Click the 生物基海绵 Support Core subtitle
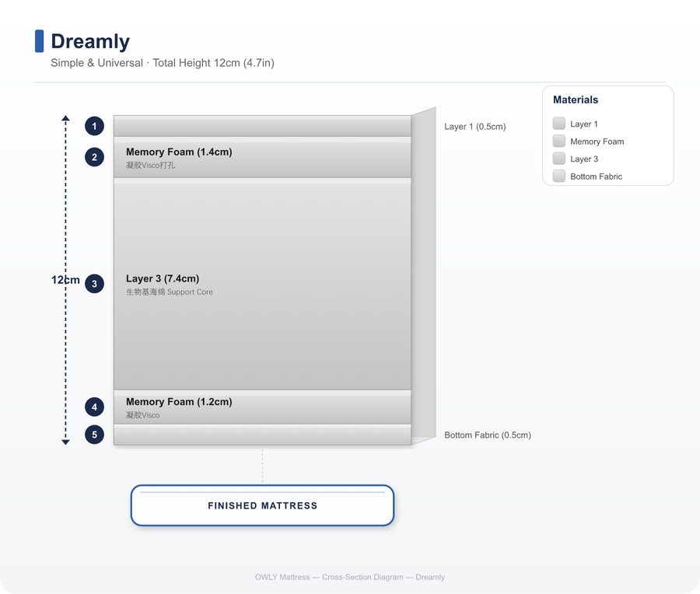The image size is (700, 594). click(x=170, y=292)
